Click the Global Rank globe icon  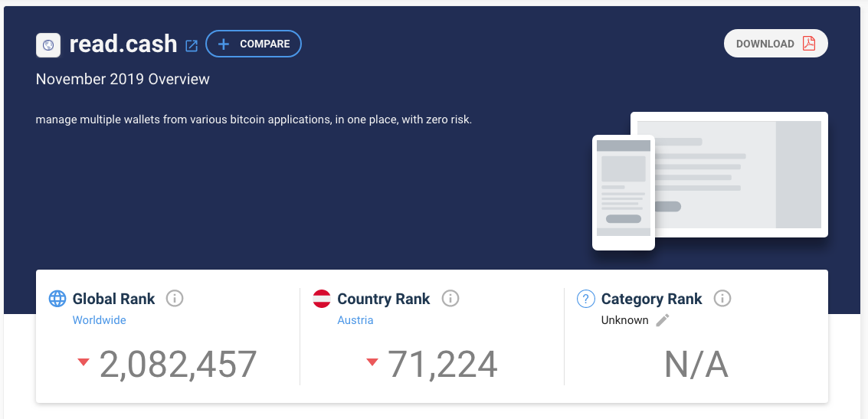pos(57,298)
